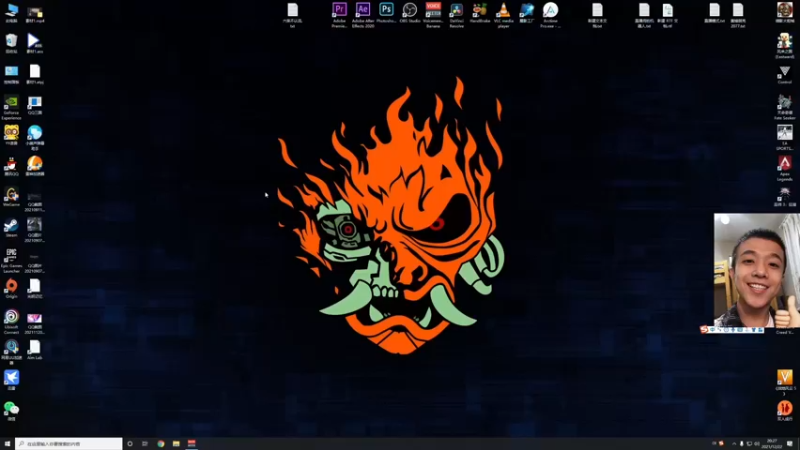Image resolution: width=800 pixels, height=450 pixels.
Task: Open the Arctime Pro shortcut
Action: tap(551, 15)
